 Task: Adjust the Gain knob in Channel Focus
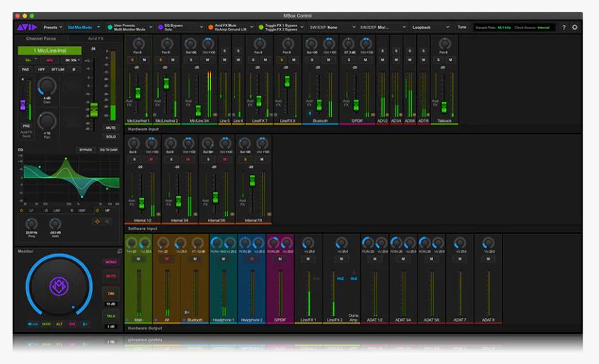pyautogui.click(x=47, y=86)
